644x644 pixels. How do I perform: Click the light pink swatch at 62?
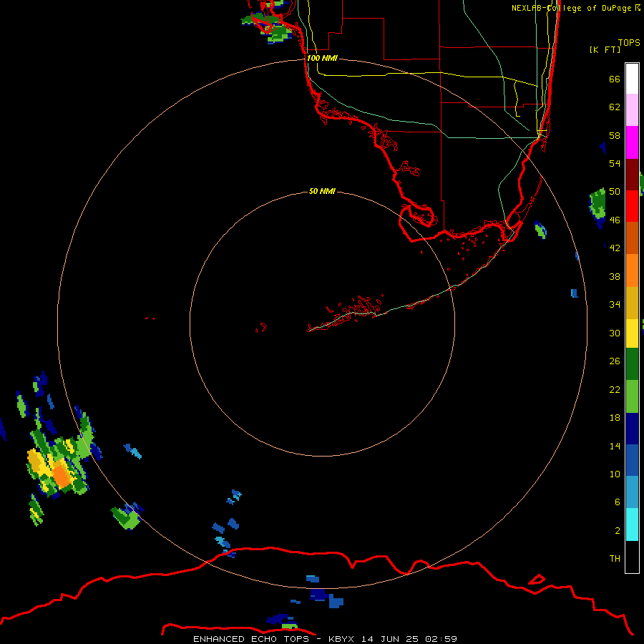632,109
